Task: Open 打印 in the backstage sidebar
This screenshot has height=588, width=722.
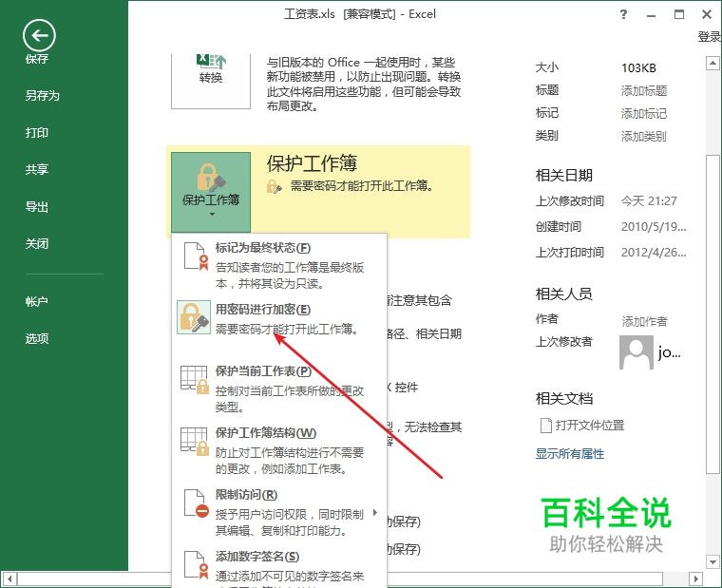Action: tap(36, 133)
